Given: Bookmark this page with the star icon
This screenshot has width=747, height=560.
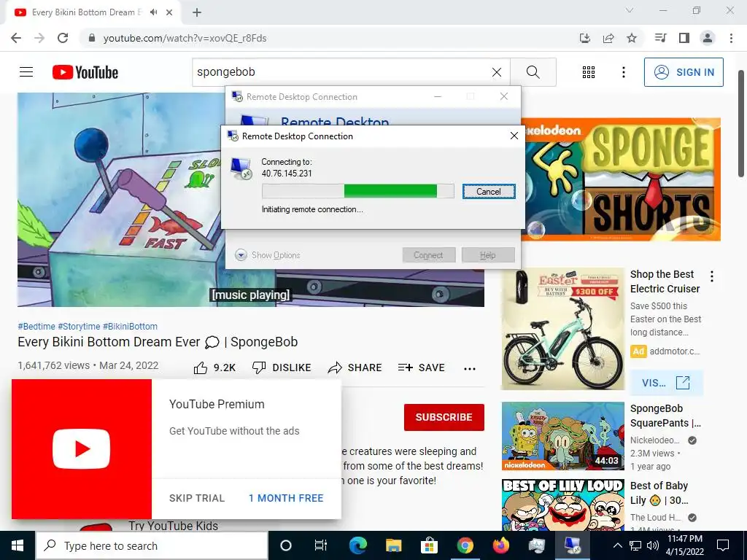Looking at the screenshot, I should 632,38.
